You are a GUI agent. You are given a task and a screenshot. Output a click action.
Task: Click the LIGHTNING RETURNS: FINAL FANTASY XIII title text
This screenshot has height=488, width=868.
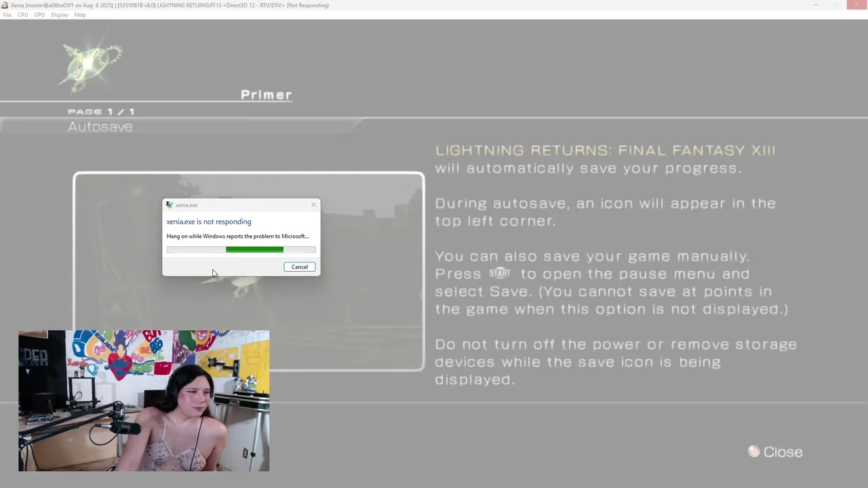coord(605,150)
